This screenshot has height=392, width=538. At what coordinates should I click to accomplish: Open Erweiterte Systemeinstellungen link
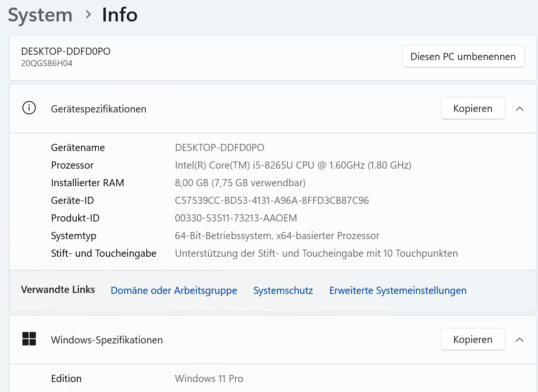[x=398, y=291]
